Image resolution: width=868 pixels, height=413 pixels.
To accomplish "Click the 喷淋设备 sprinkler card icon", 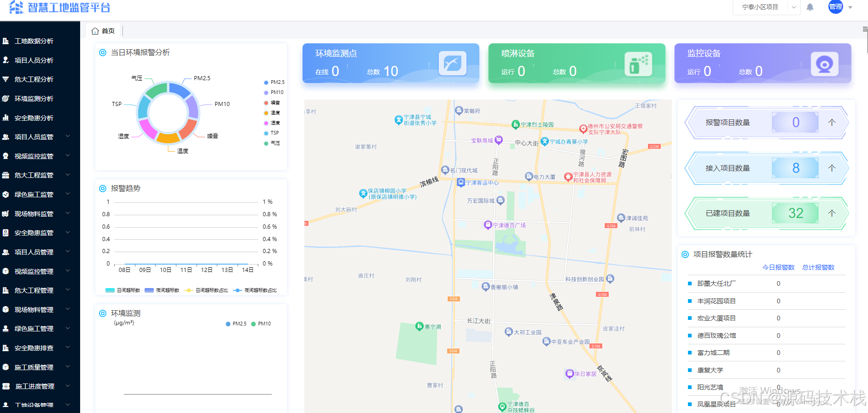I will 638,64.
